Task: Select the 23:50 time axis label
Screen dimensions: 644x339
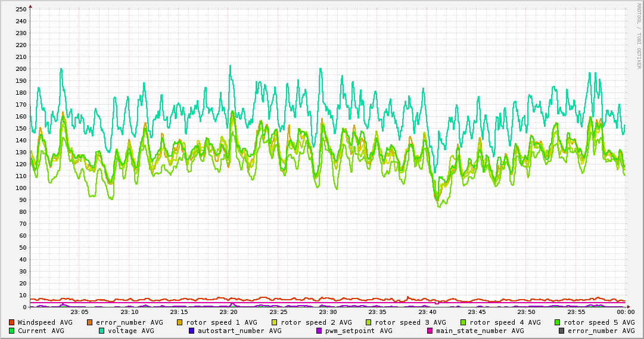Action: click(527, 312)
